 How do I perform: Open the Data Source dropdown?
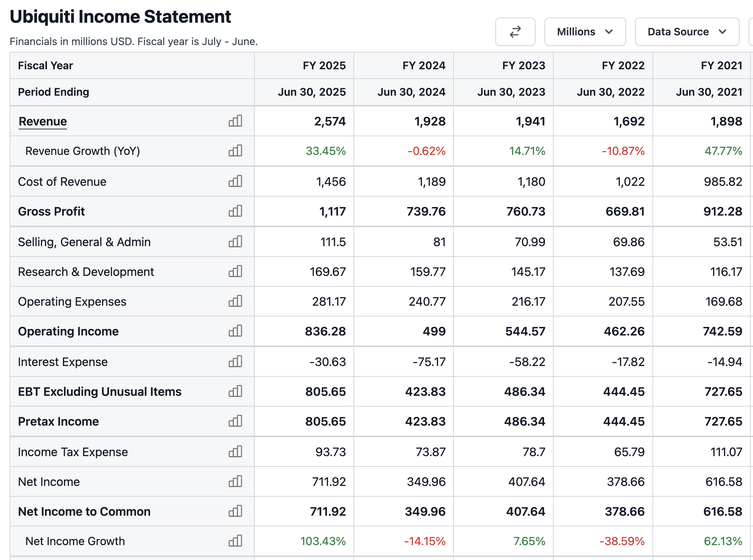click(x=687, y=32)
